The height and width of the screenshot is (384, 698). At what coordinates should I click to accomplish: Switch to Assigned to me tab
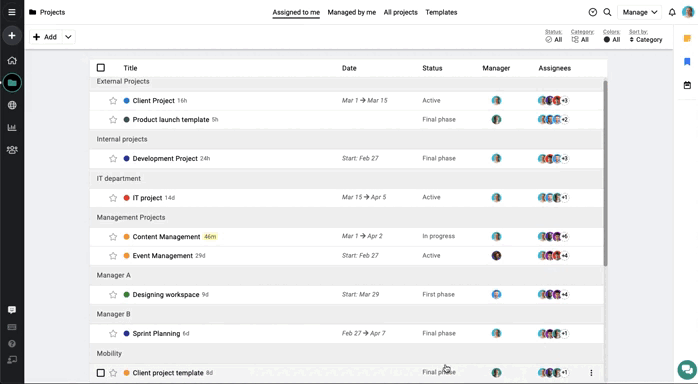[x=296, y=12]
